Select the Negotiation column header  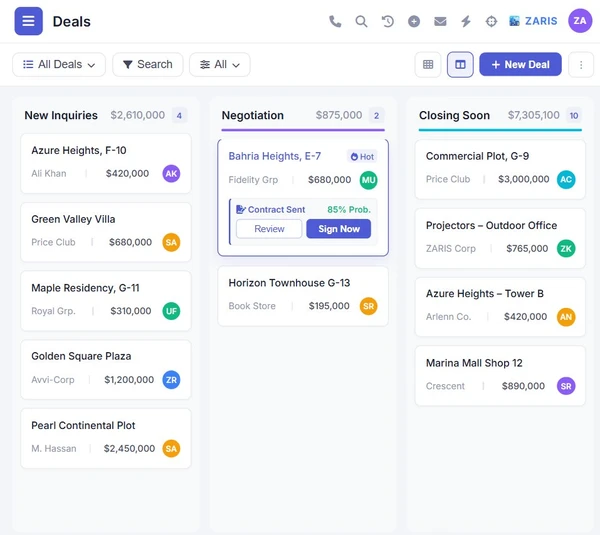253,115
